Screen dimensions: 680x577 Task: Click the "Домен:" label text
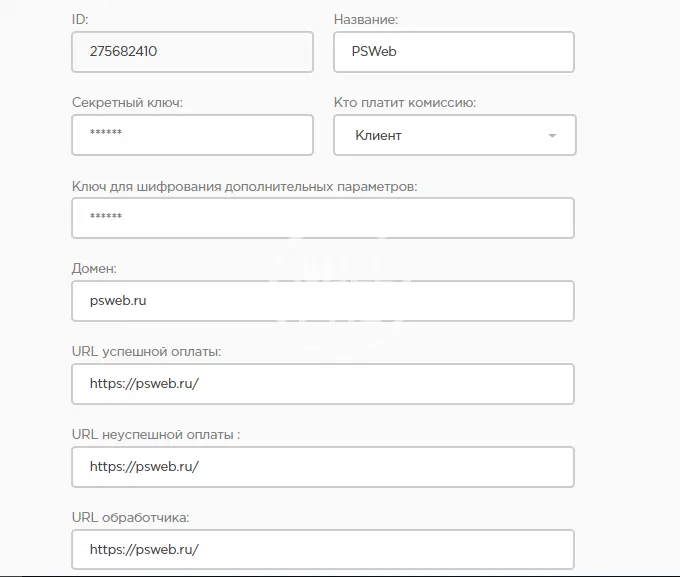coord(95,269)
